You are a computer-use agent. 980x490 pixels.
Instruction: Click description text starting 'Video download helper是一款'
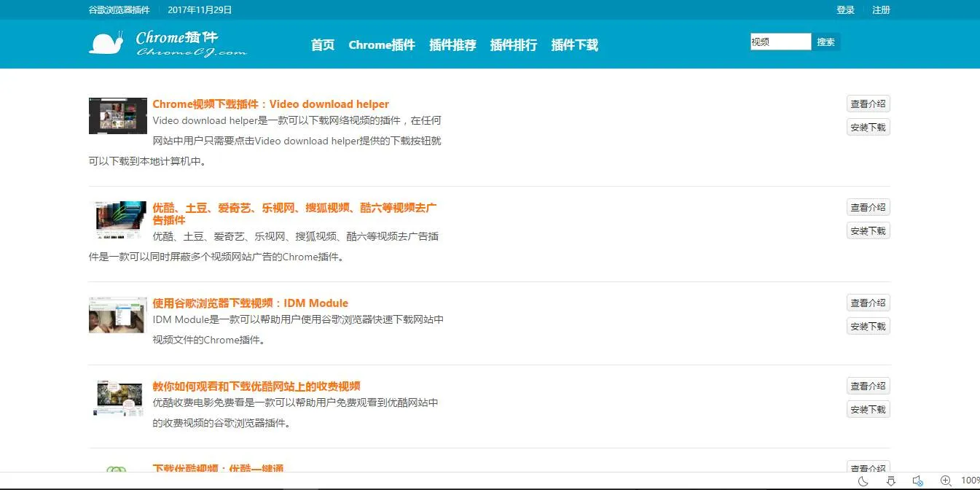click(266, 141)
